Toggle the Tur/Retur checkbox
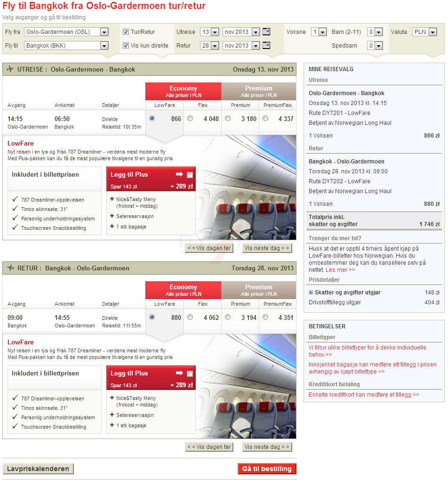The width and height of the screenshot is (448, 480). [x=125, y=32]
